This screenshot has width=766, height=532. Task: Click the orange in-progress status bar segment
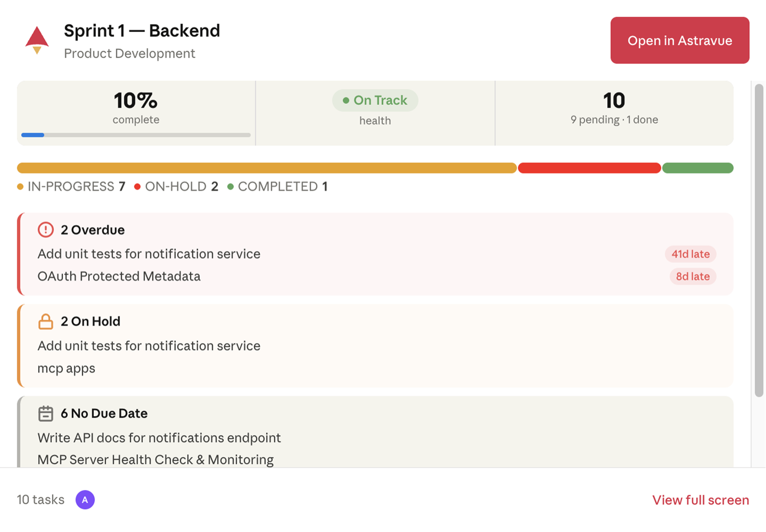(267, 168)
